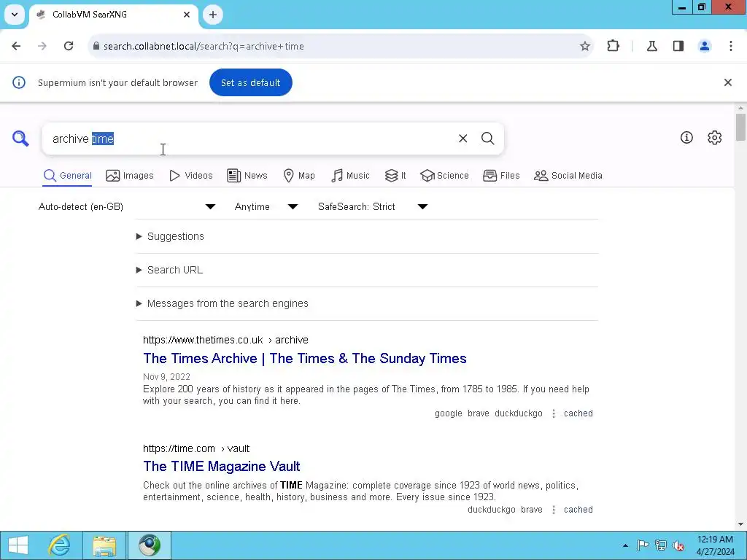Bookmark this page with star
Viewport: 747px width, 560px height.
coord(584,46)
